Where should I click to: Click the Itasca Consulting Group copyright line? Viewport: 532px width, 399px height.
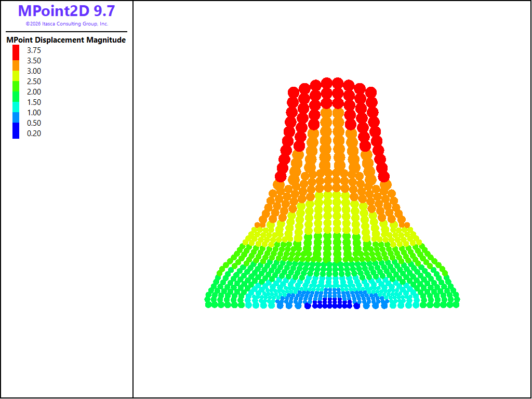point(67,24)
